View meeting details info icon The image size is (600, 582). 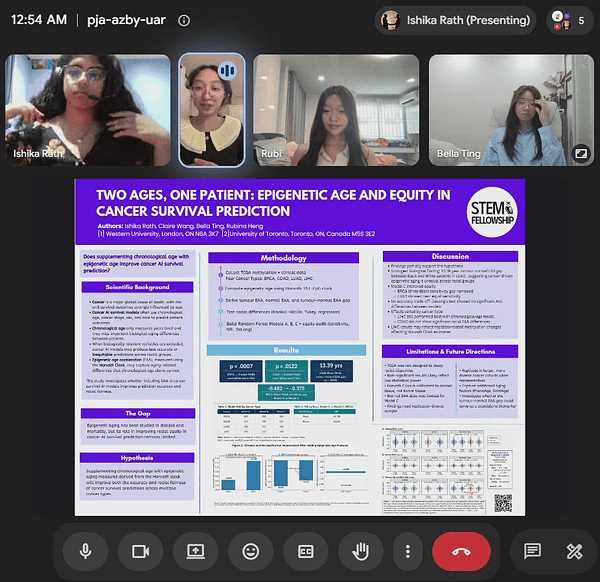point(184,20)
